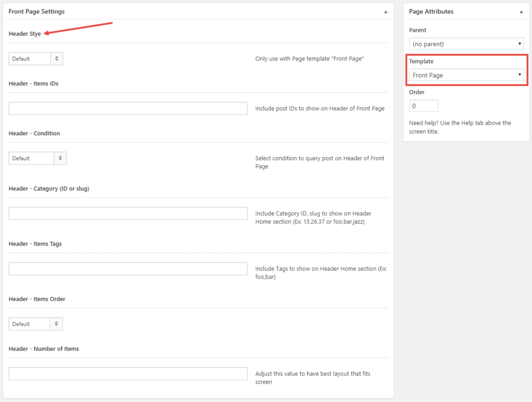Click the Header - Items Tags label
This screenshot has height=402, width=532.
(35, 244)
